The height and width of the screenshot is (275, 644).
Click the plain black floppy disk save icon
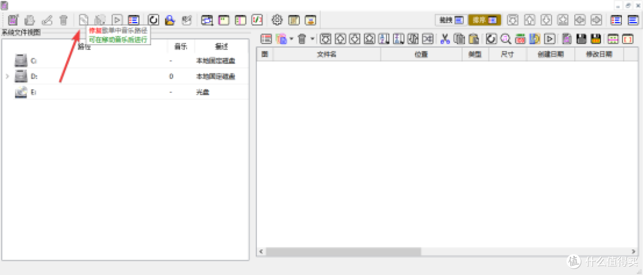(581, 39)
